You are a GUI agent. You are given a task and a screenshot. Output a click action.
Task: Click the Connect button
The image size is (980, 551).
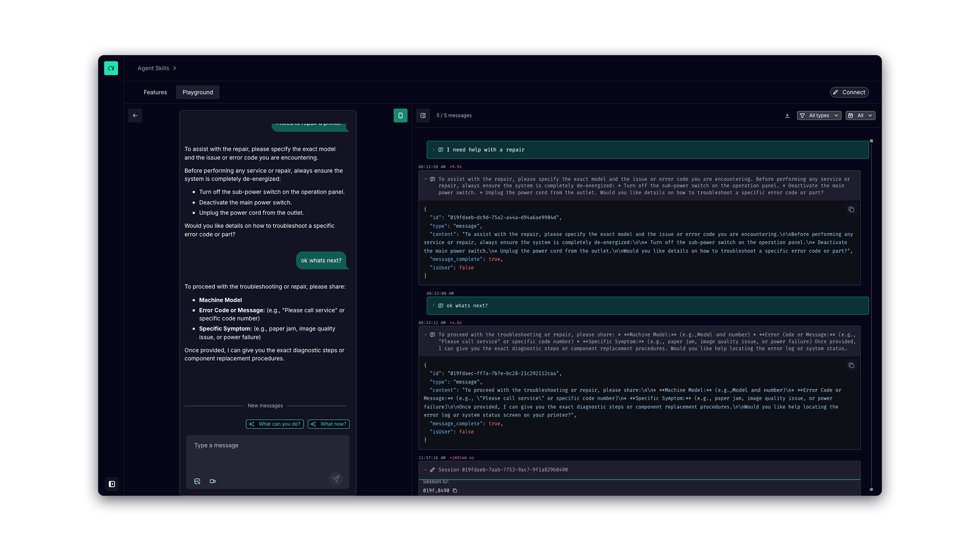[x=849, y=92]
